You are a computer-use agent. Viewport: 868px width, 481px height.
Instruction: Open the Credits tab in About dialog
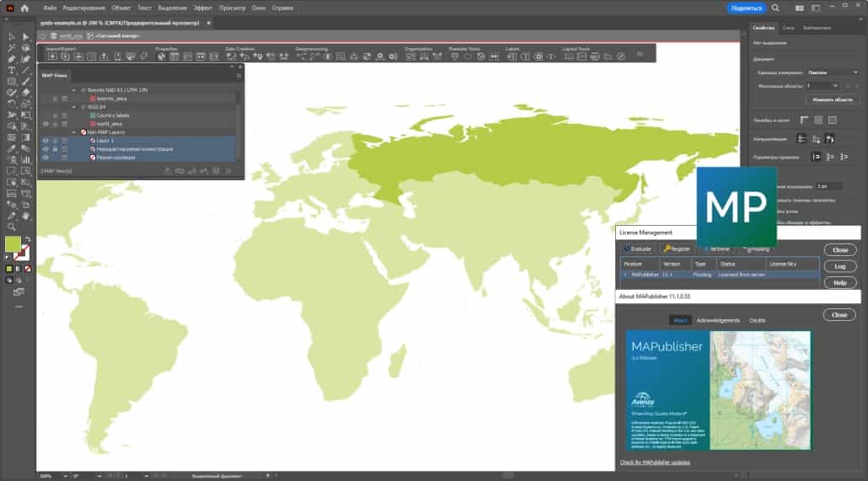pyautogui.click(x=758, y=320)
